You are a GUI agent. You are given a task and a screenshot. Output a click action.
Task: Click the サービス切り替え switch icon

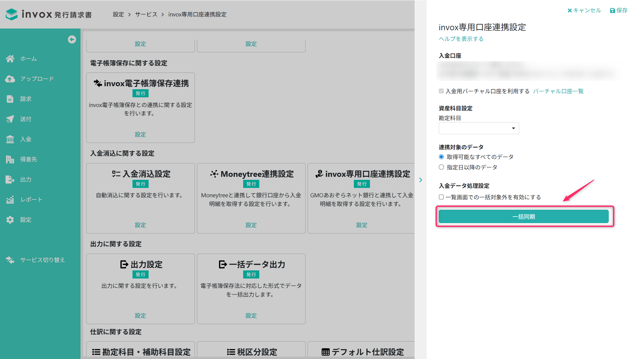10,260
